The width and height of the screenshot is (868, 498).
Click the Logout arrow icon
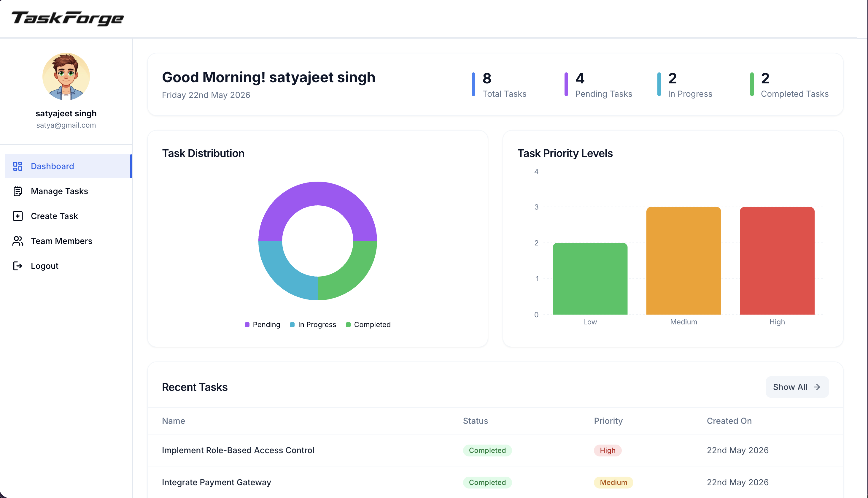click(x=18, y=266)
